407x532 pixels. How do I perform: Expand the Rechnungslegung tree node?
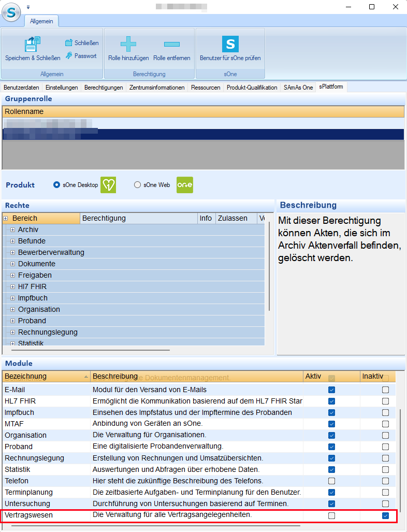[12, 332]
